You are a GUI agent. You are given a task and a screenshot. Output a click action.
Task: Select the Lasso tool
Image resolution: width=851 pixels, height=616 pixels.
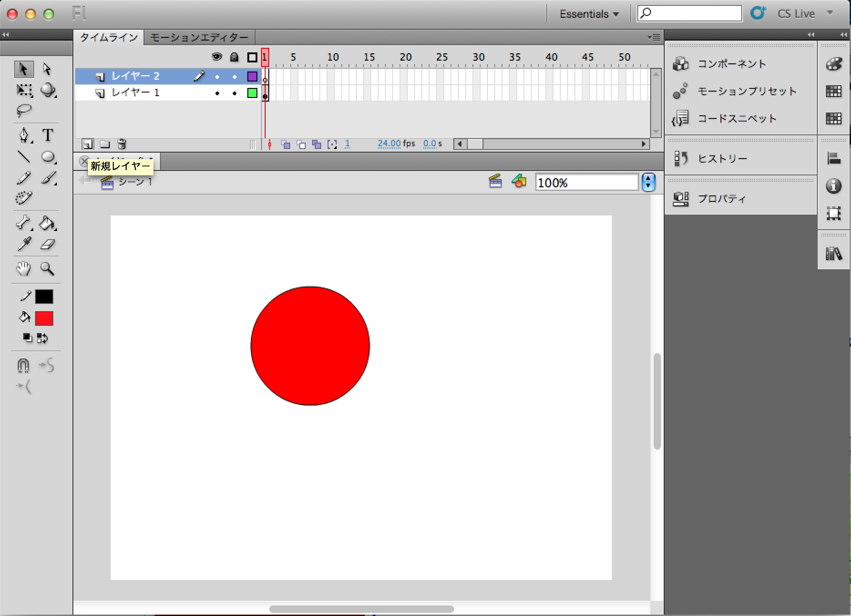pyautogui.click(x=24, y=110)
